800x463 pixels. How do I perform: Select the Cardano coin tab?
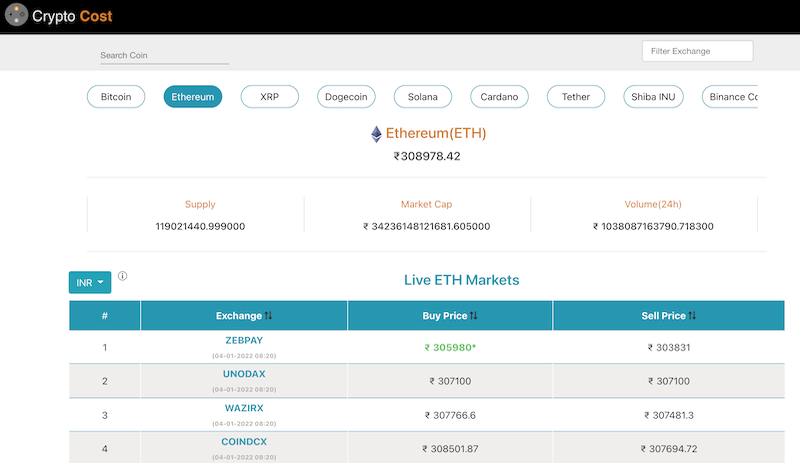pos(499,96)
